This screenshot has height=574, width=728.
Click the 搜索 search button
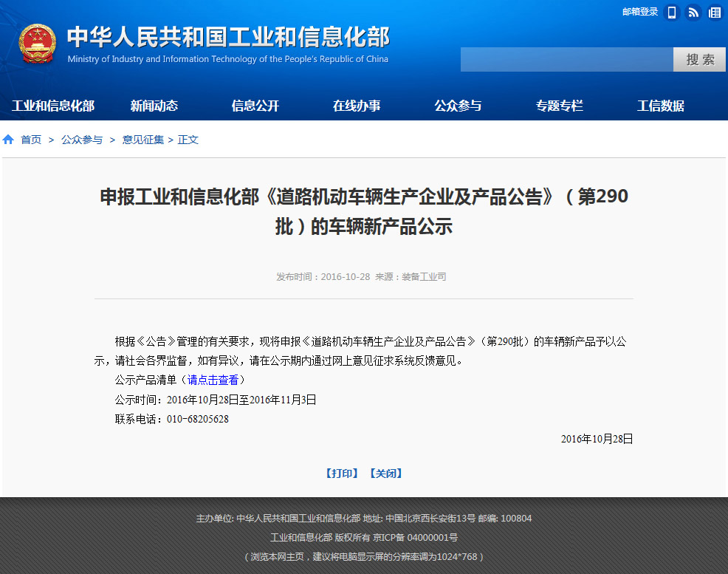699,59
